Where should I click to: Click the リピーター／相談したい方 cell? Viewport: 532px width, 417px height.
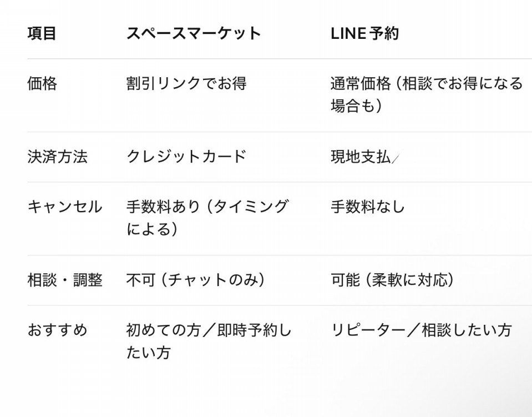click(421, 330)
